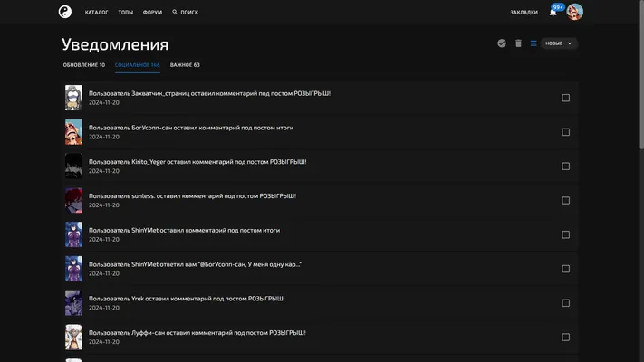Switch to Важное 63 tab
Image resolution: width=644 pixels, height=362 pixels.
[185, 65]
